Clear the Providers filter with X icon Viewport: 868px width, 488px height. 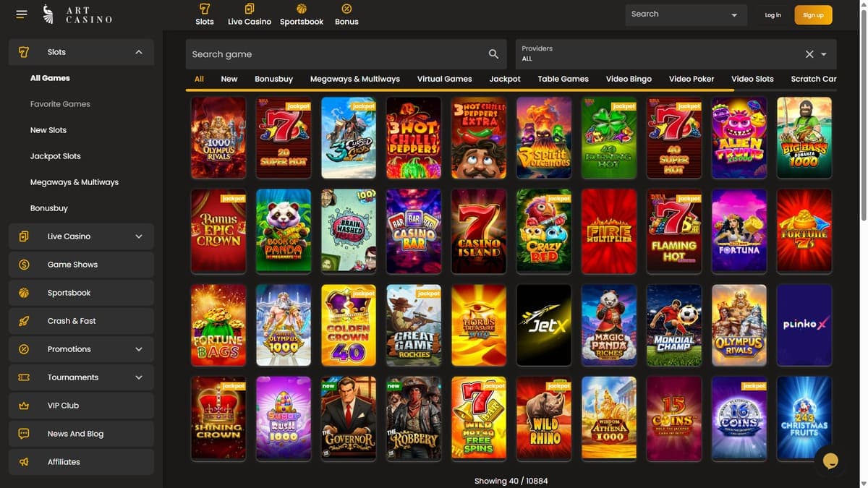point(809,54)
